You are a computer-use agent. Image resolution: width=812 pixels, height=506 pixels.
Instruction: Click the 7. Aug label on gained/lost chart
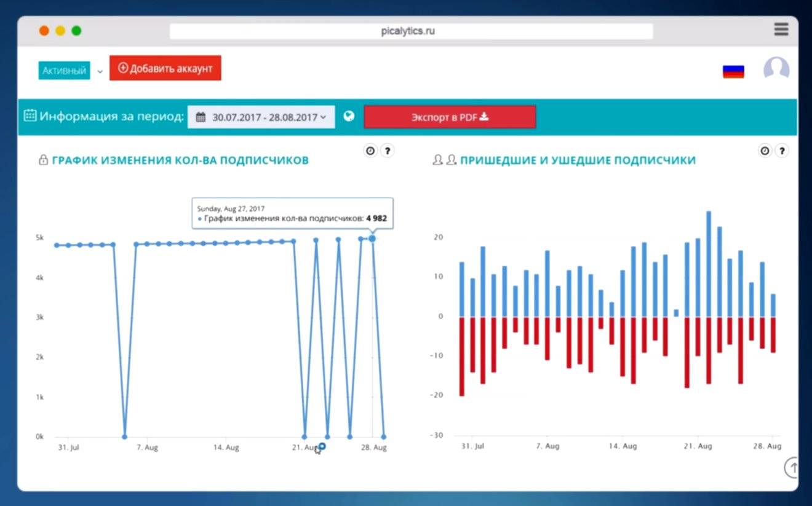547,446
